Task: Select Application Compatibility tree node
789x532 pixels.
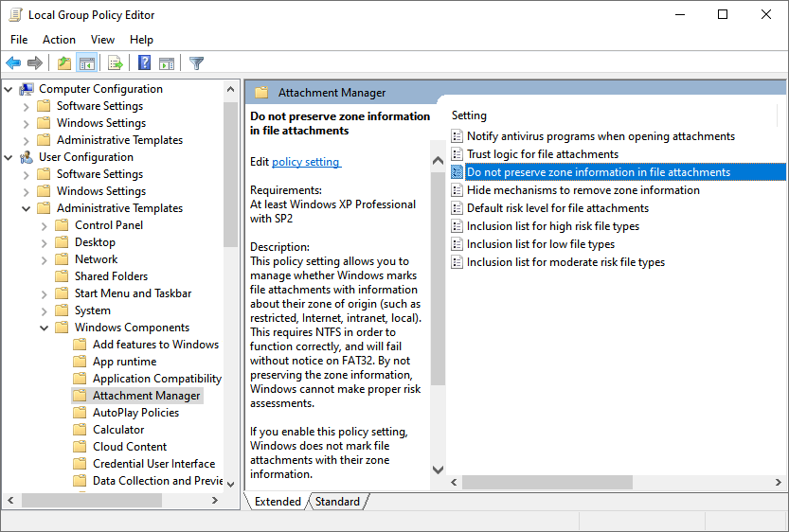Action: tap(157, 378)
